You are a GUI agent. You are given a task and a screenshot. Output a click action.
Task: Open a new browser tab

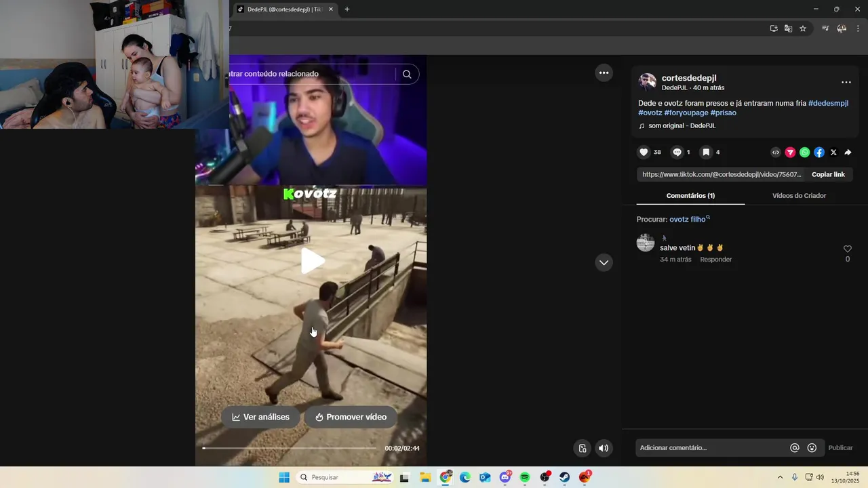click(x=347, y=9)
